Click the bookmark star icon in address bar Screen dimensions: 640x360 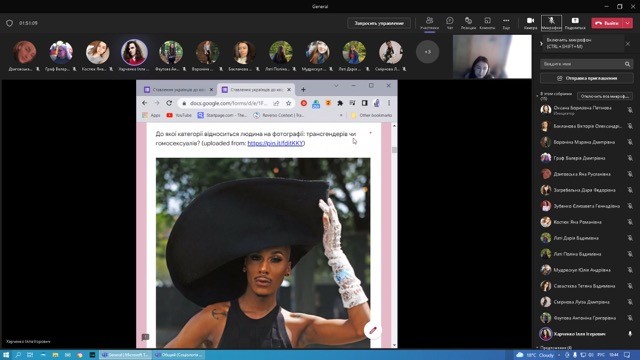click(289, 103)
